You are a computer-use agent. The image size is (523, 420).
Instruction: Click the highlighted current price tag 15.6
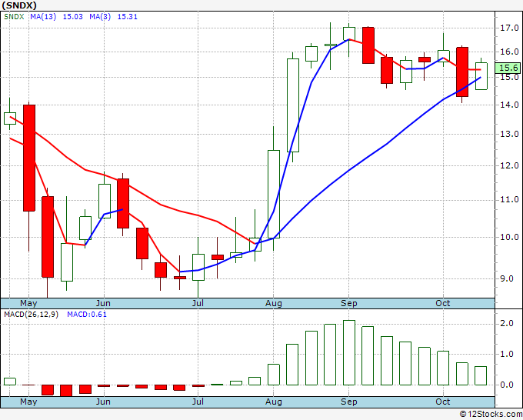click(508, 68)
